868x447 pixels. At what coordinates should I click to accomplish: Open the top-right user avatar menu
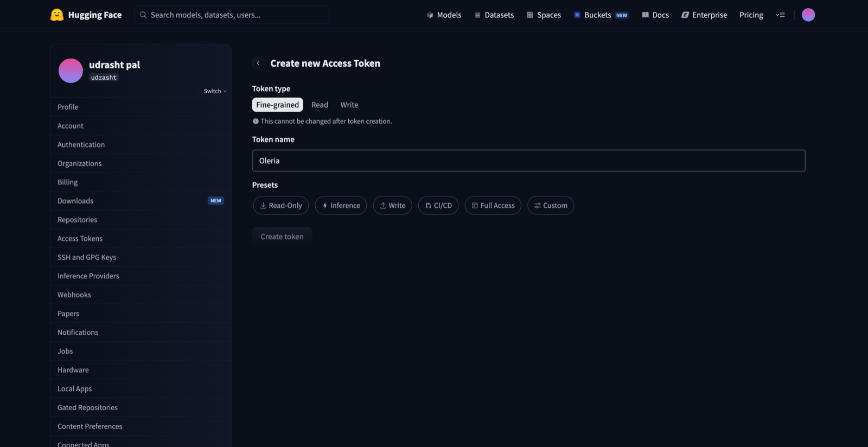point(808,15)
